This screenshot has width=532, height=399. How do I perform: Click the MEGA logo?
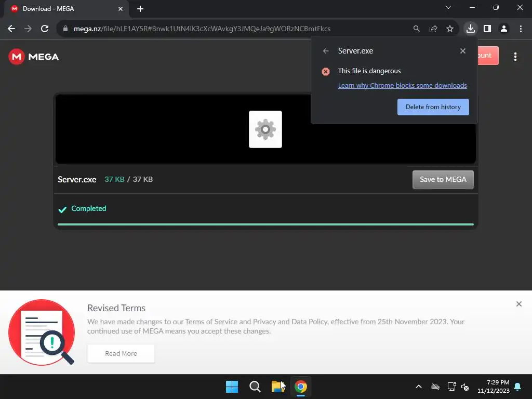point(34,57)
